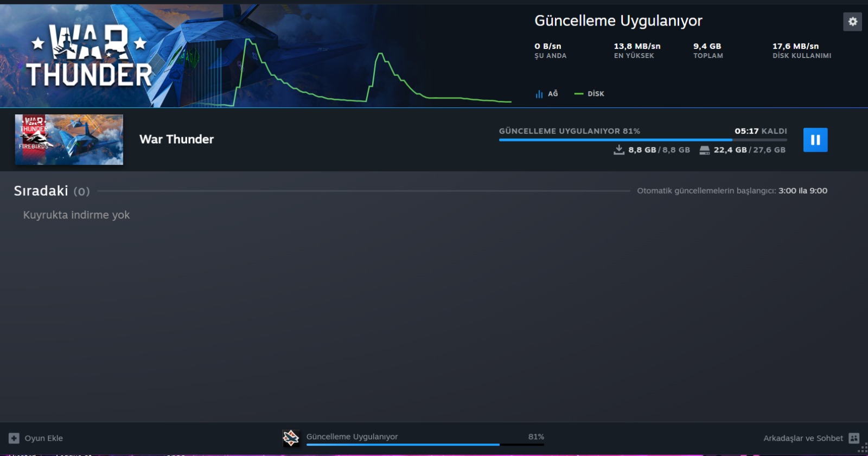The height and width of the screenshot is (456, 868).
Task: Click the Oyun Ekle plus icon
Action: (14, 438)
